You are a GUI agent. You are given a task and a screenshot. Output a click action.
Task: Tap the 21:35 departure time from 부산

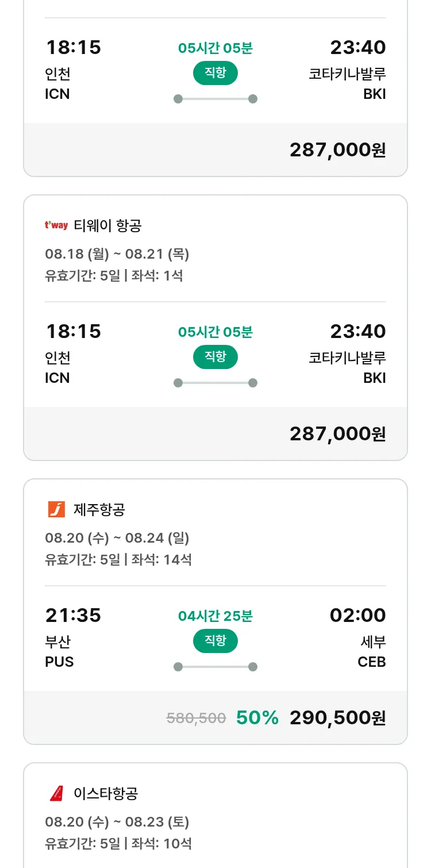[73, 615]
